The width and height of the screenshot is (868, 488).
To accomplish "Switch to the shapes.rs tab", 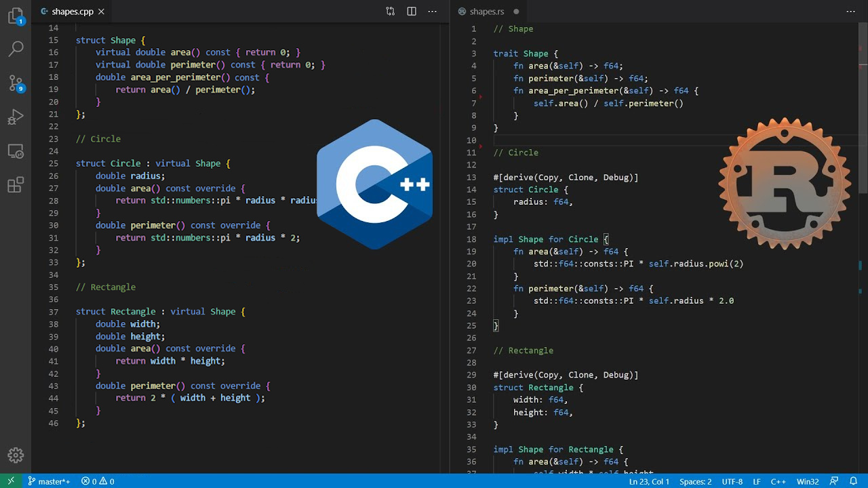I will coord(487,12).
